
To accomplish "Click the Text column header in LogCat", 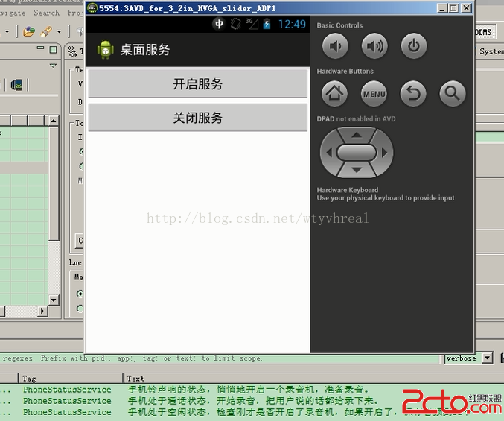I will (313, 379).
